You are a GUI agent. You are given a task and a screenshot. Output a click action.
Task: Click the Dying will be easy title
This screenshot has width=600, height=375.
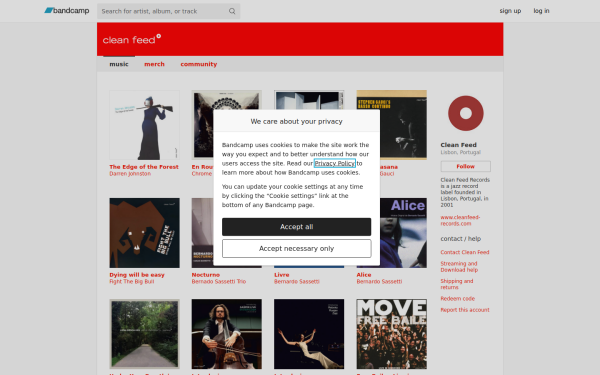137,275
